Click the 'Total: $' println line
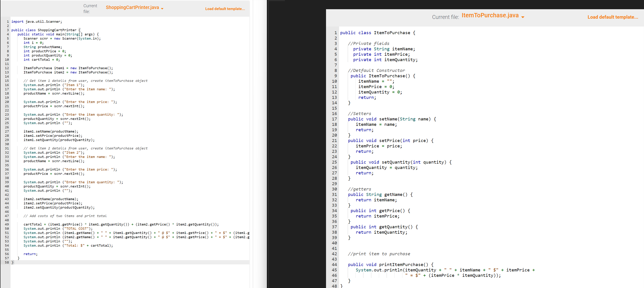The image size is (644, 288). pyautogui.click(x=68, y=246)
